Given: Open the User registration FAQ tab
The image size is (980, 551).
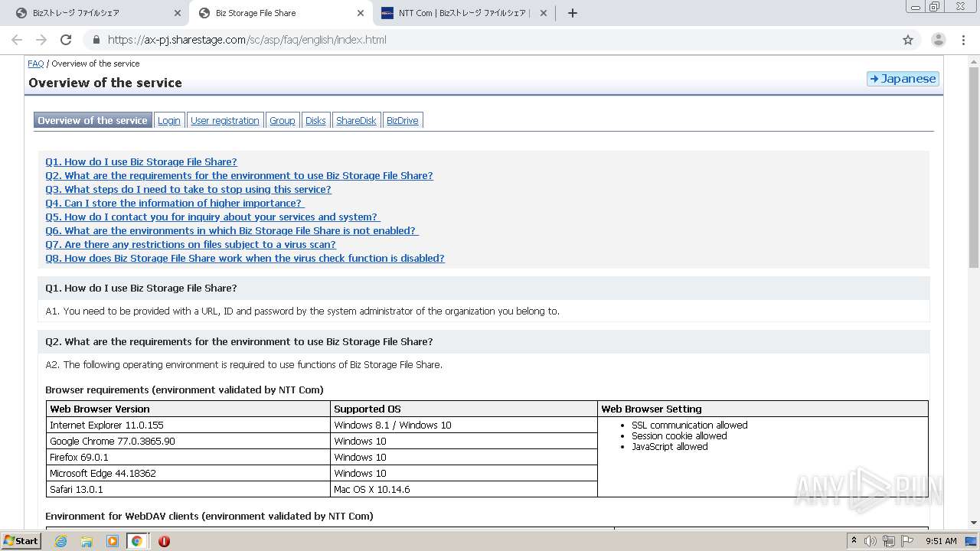Looking at the screenshot, I should (225, 120).
